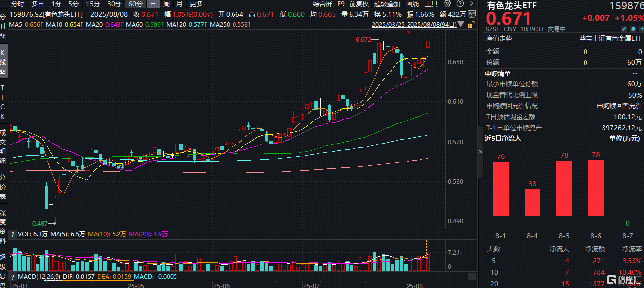644x288 pixels.
Task: Open 成交明细 sidebar tab
Action: click(3, 147)
